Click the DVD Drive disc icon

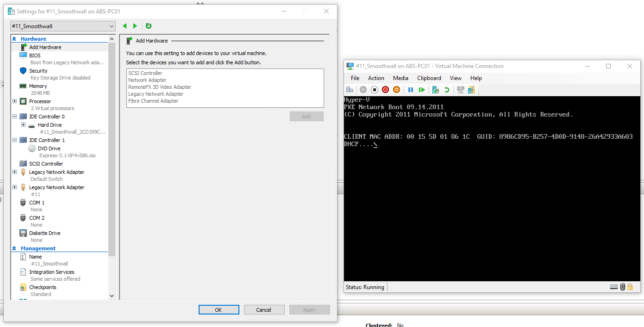32,148
